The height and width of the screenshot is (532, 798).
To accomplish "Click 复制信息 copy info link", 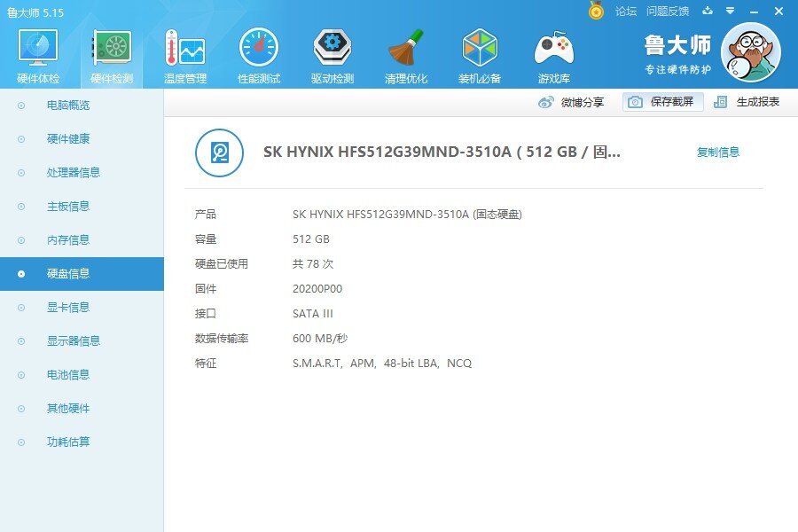I will [x=718, y=153].
